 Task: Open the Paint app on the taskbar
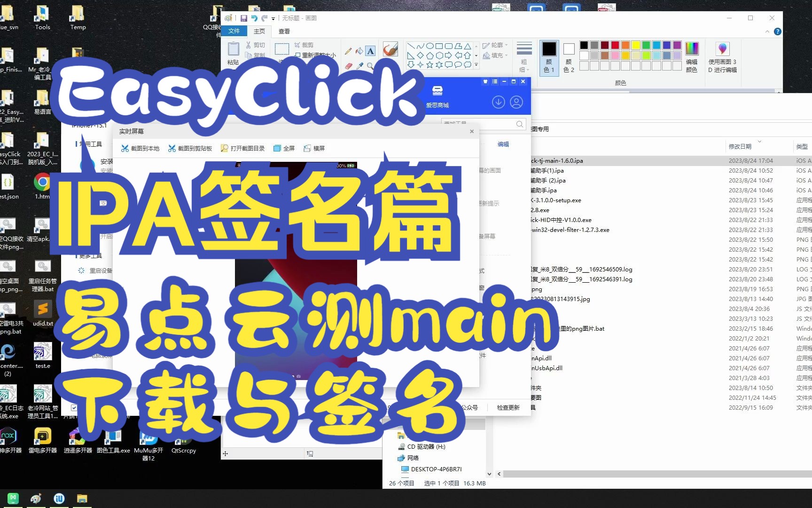coord(36,499)
